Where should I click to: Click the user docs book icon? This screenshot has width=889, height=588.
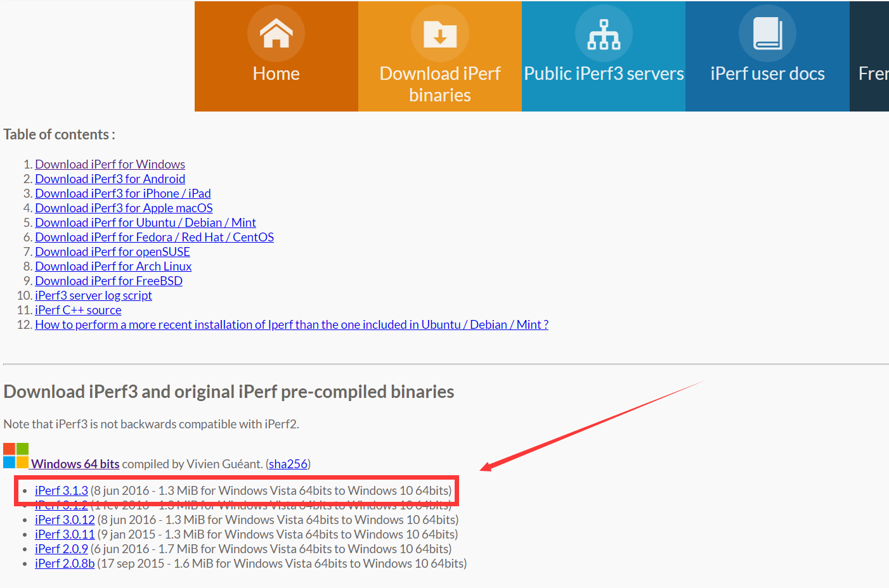(767, 33)
